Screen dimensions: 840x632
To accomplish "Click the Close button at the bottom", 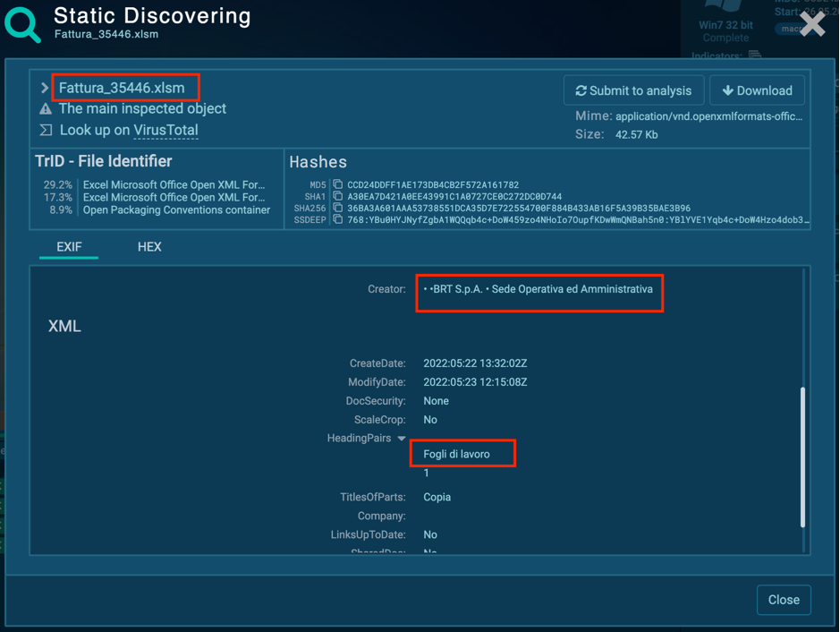I will pos(784,600).
